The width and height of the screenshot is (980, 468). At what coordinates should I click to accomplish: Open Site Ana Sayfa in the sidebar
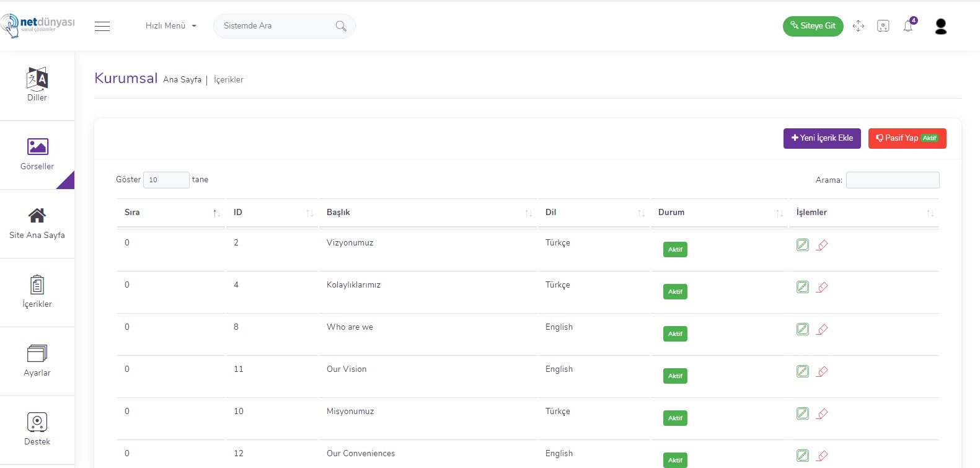click(37, 223)
